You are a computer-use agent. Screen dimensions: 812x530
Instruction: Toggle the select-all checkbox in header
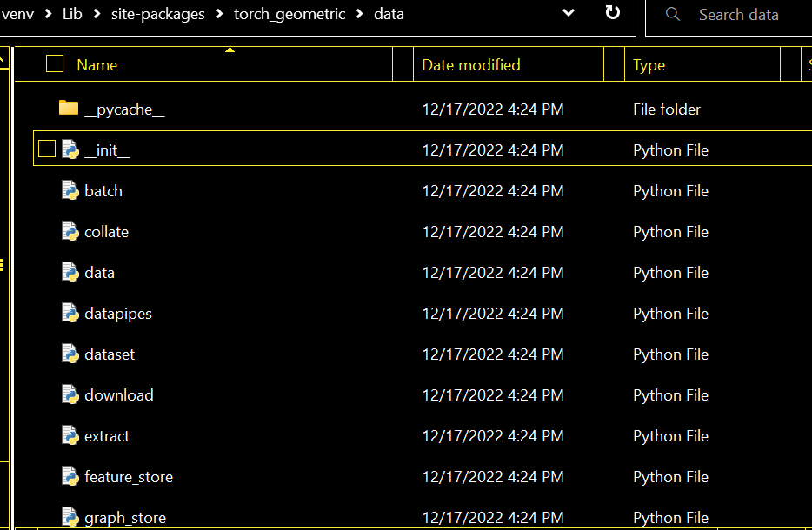tap(55, 63)
